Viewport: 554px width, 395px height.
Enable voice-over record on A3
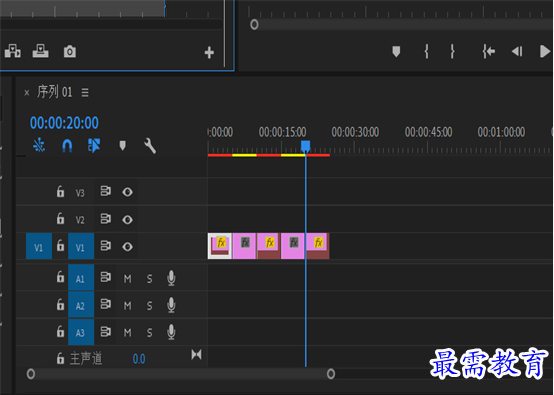click(171, 332)
